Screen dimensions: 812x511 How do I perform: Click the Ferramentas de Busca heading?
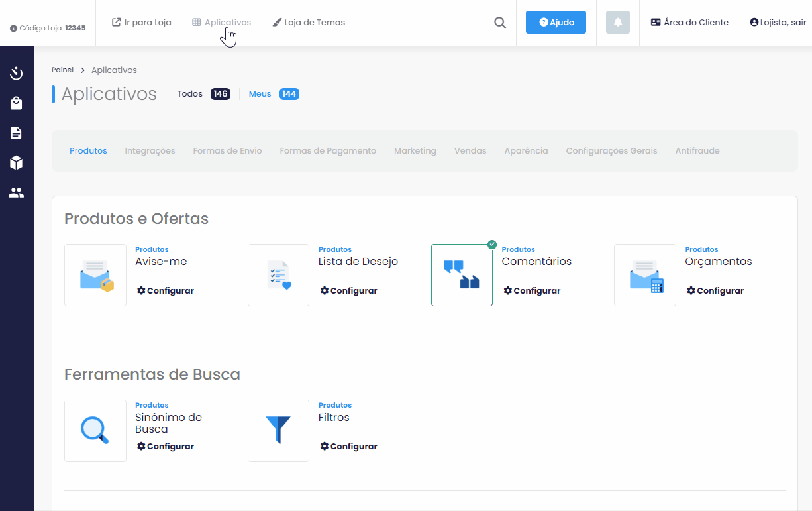(x=152, y=374)
